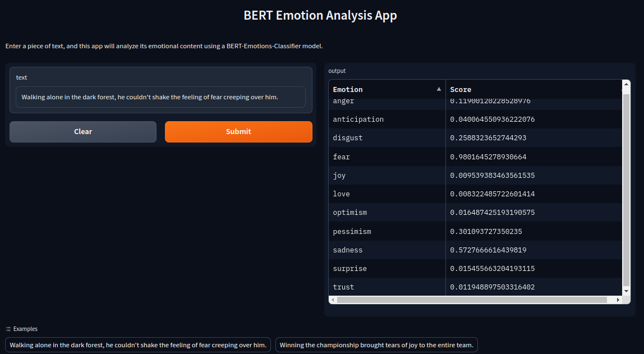Clear the entered text using the Clear button
The image size is (644, 354).
tap(82, 131)
